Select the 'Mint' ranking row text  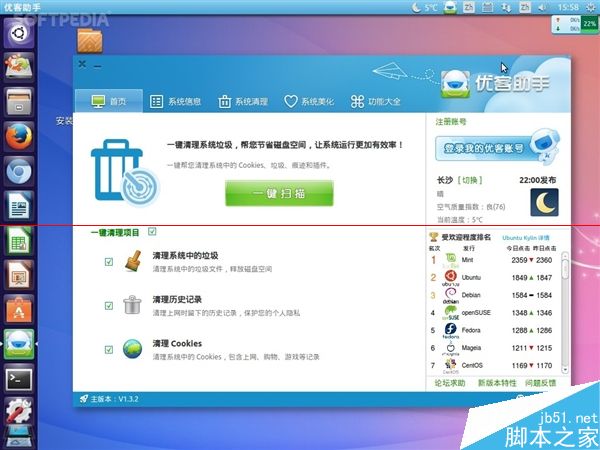(467, 260)
